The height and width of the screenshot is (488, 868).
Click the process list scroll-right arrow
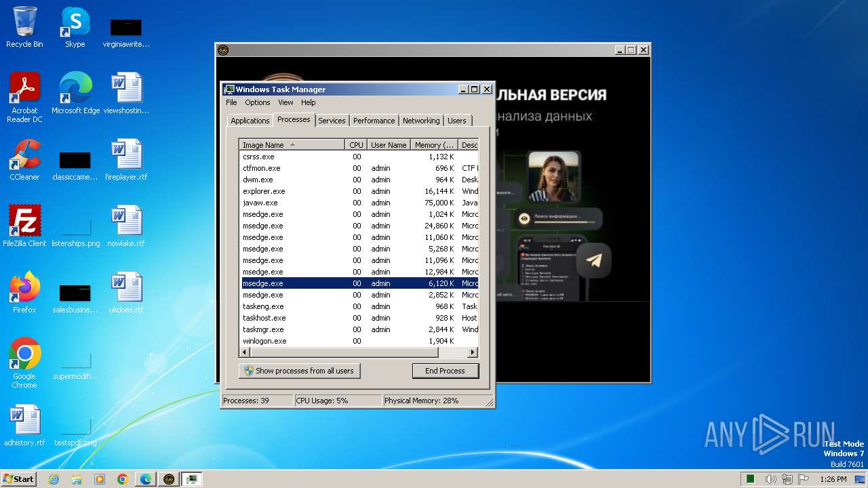coord(473,352)
